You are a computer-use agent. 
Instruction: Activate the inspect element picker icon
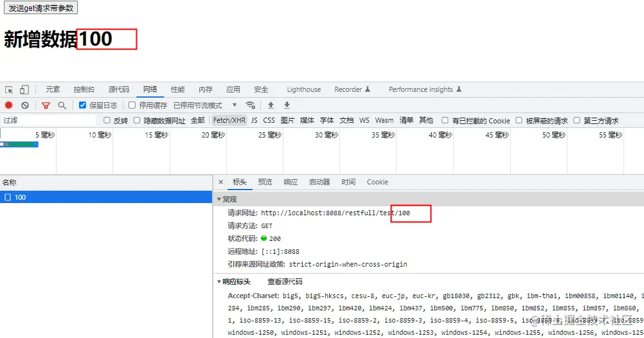pos(9,89)
